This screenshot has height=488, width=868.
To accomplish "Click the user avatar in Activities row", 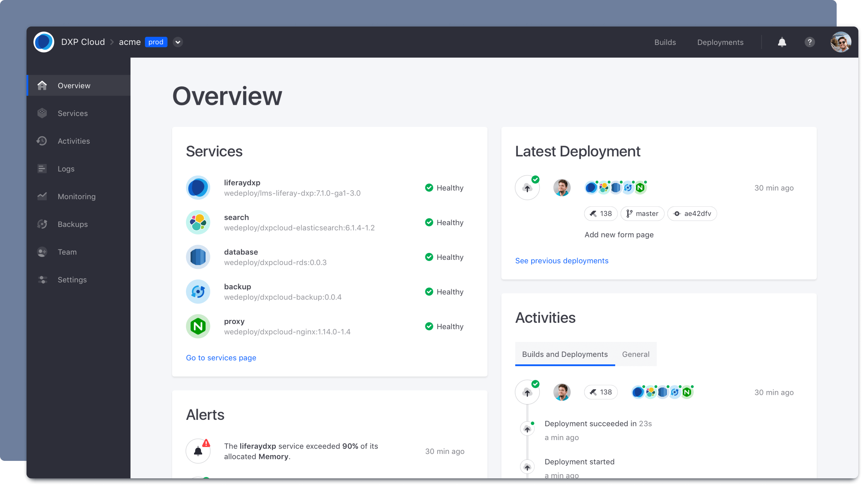I will [562, 392].
